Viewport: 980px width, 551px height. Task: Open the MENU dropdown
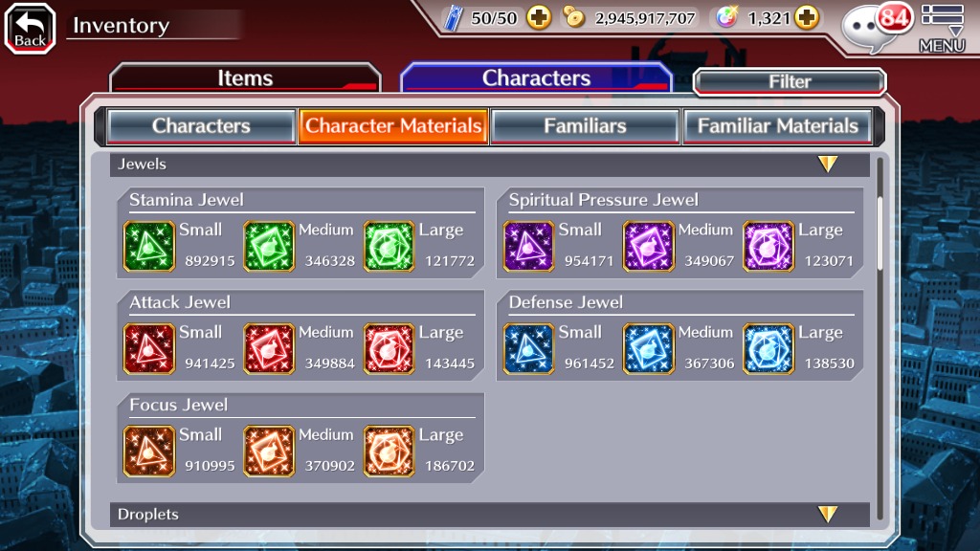point(942,28)
